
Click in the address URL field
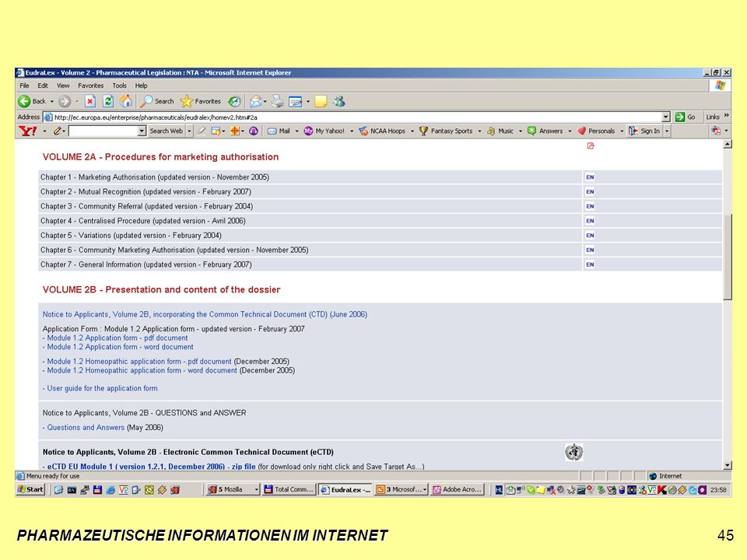356,117
